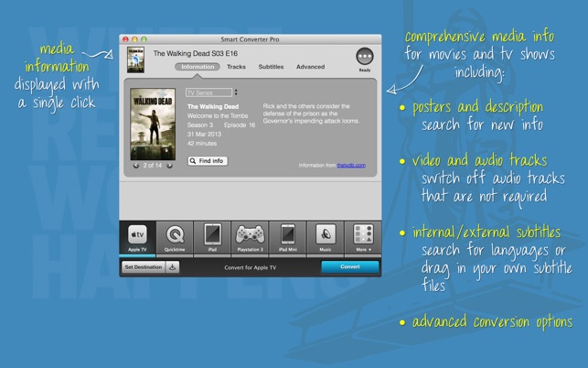Open the TV Series type dropdown
The width and height of the screenshot is (588, 368).
tap(208, 92)
